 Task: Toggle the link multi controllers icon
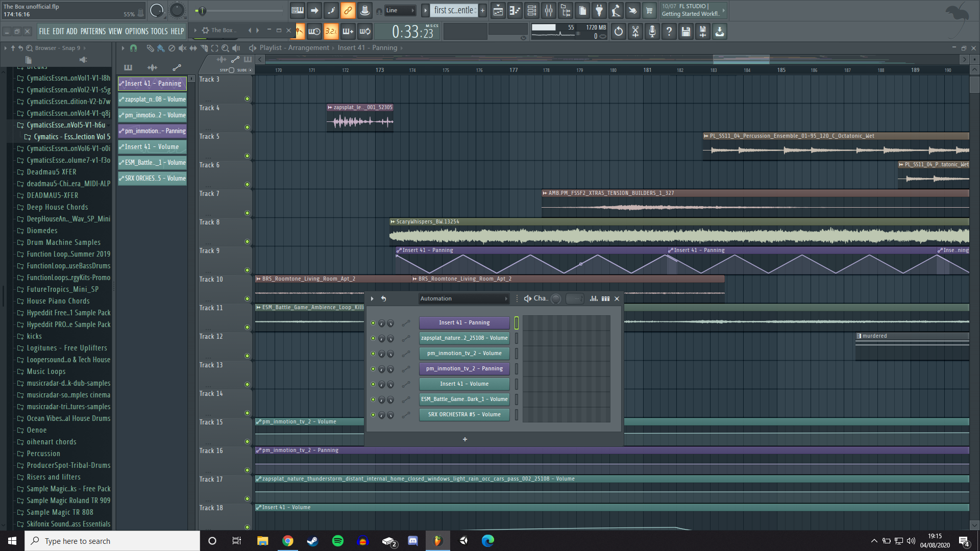(x=348, y=10)
